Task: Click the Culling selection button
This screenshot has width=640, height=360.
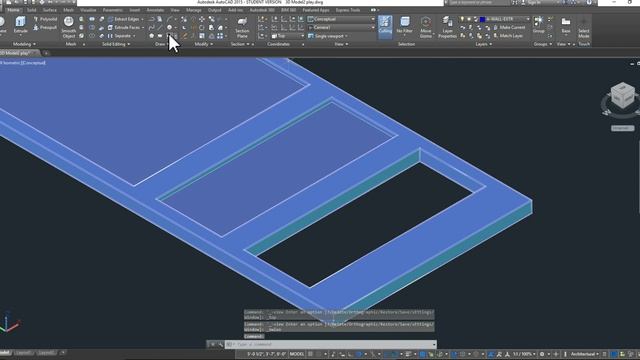Action: pos(385,26)
